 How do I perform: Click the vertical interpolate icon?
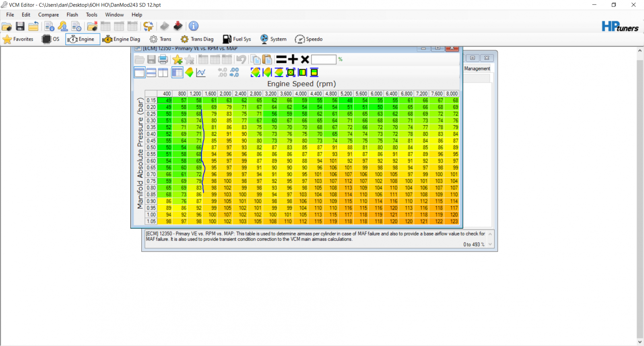[279, 73]
